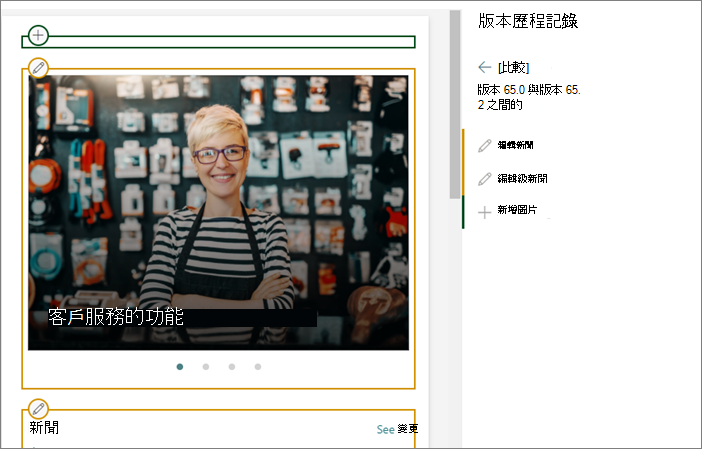This screenshot has width=702, height=449.
Task: Click the [比較] label
Action: pos(514,68)
